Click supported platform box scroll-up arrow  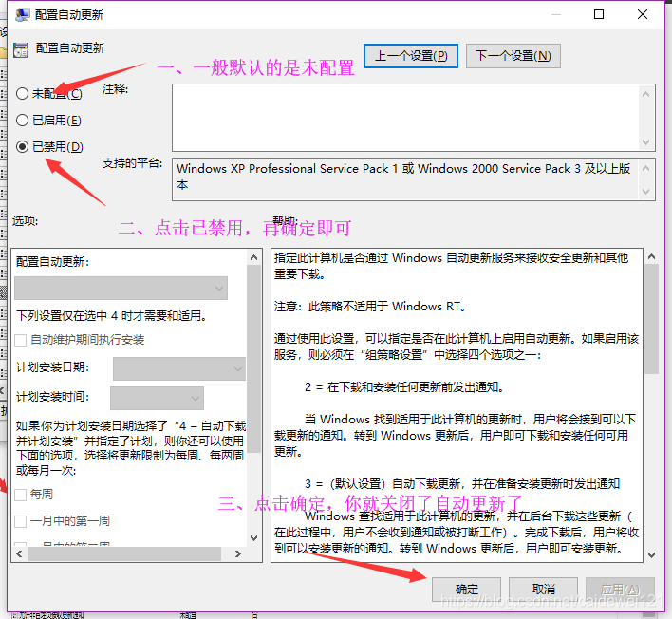pyautogui.click(x=645, y=168)
